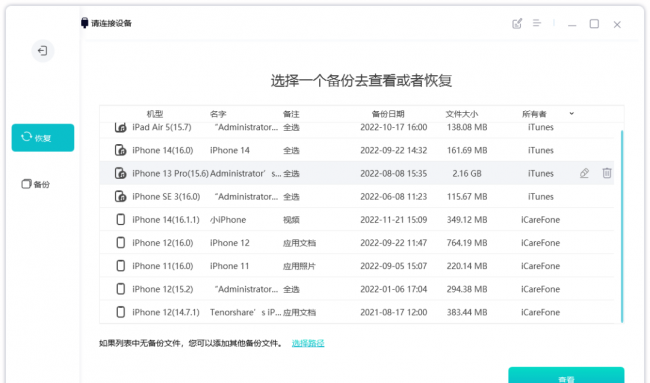Click the name Tenorshare's iP...

click(246, 313)
